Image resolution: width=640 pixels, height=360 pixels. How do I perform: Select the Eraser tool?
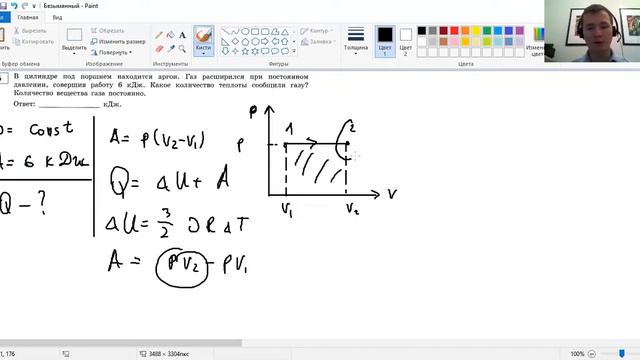pyautogui.click(x=159, y=49)
